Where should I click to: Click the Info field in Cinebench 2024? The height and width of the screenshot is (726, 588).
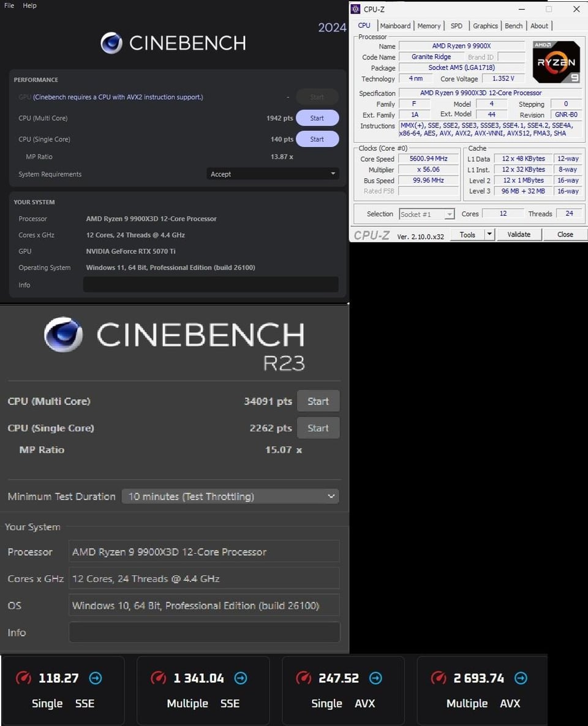211,285
